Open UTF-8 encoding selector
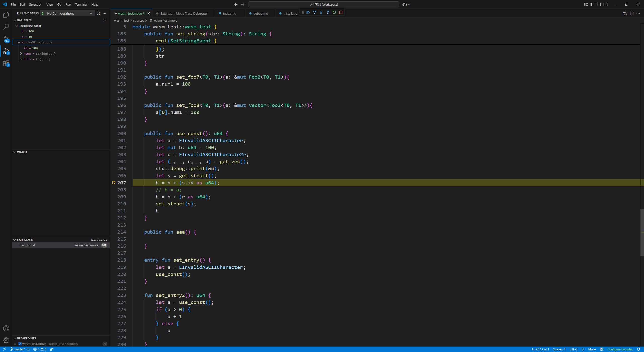Screen dimensions: 644x352 tap(573, 349)
